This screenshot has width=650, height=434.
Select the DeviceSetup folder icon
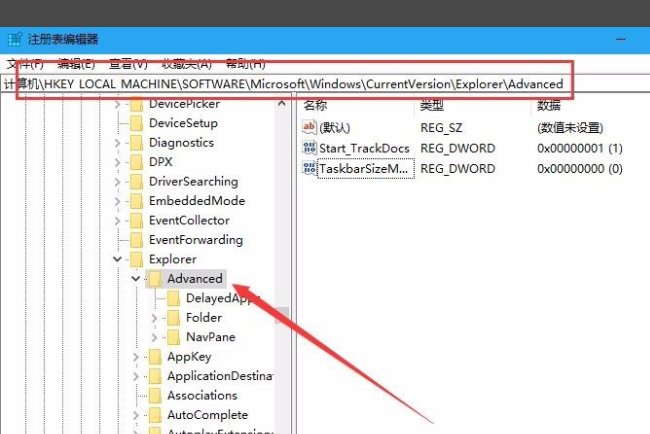point(136,123)
